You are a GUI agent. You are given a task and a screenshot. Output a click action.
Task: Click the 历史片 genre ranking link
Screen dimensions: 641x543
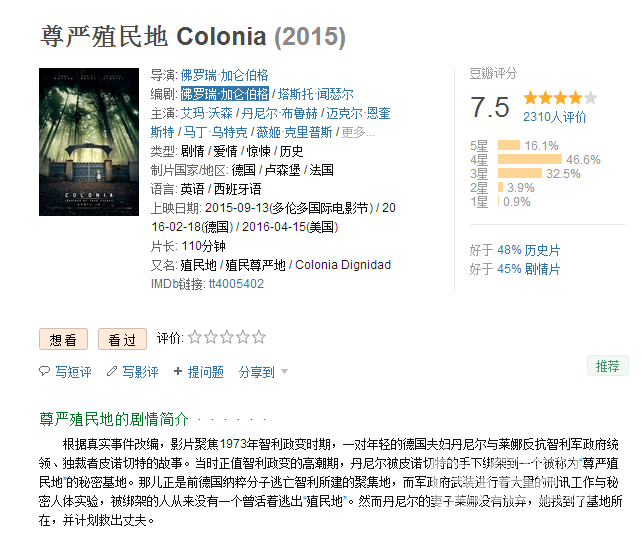(x=543, y=249)
